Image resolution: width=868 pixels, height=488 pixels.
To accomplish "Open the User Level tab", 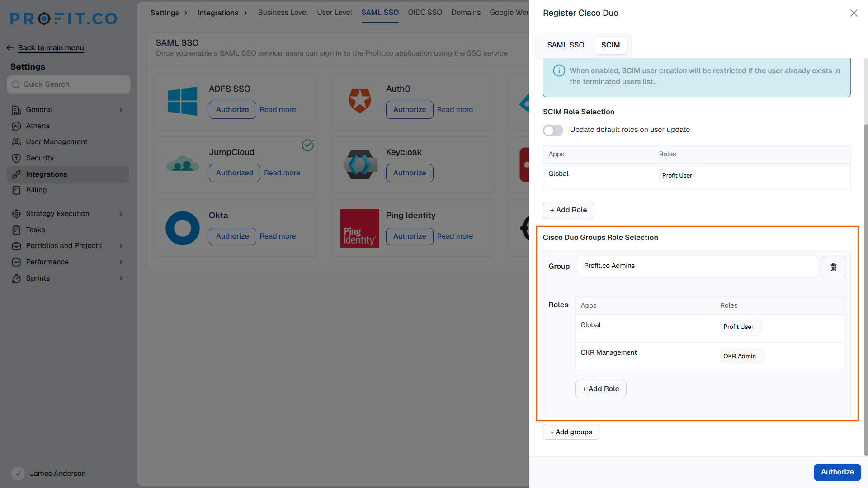I will pyautogui.click(x=334, y=13).
